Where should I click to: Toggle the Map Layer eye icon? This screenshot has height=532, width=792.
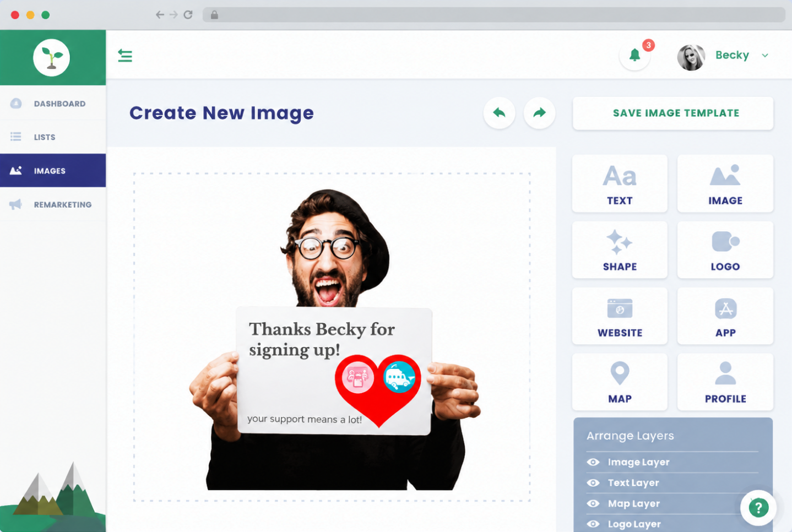click(593, 503)
